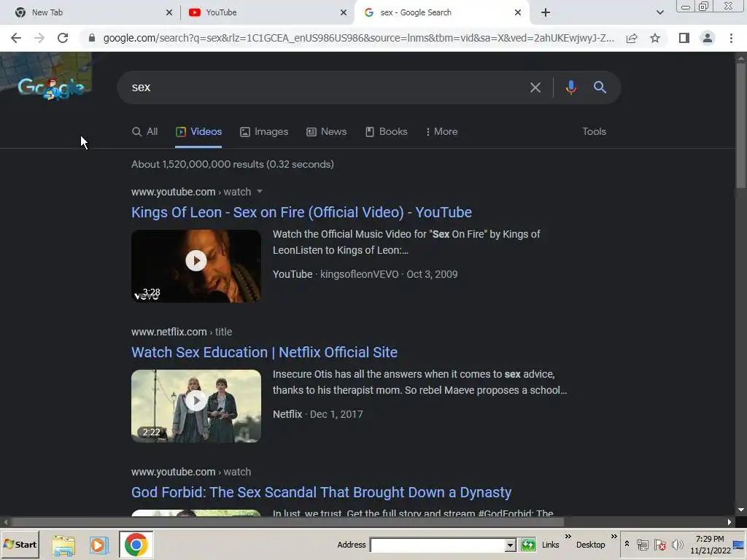Click the padlock site info icon
Screen dimensions: 747x560
(x=91, y=38)
